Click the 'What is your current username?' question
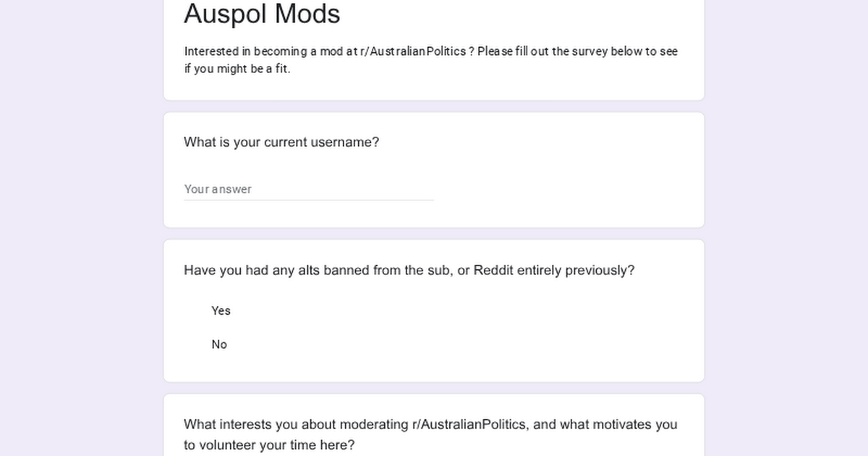The height and width of the screenshot is (456, 868). click(281, 143)
